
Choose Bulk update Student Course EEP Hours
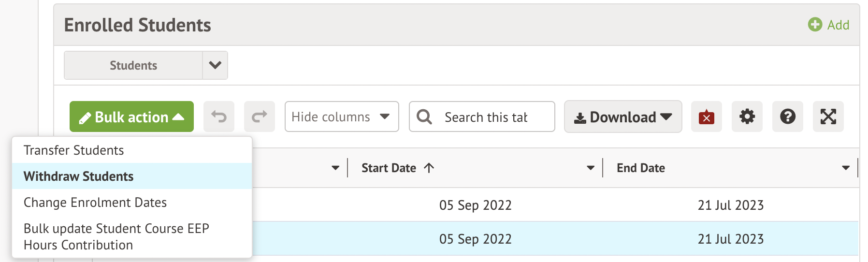point(116,236)
